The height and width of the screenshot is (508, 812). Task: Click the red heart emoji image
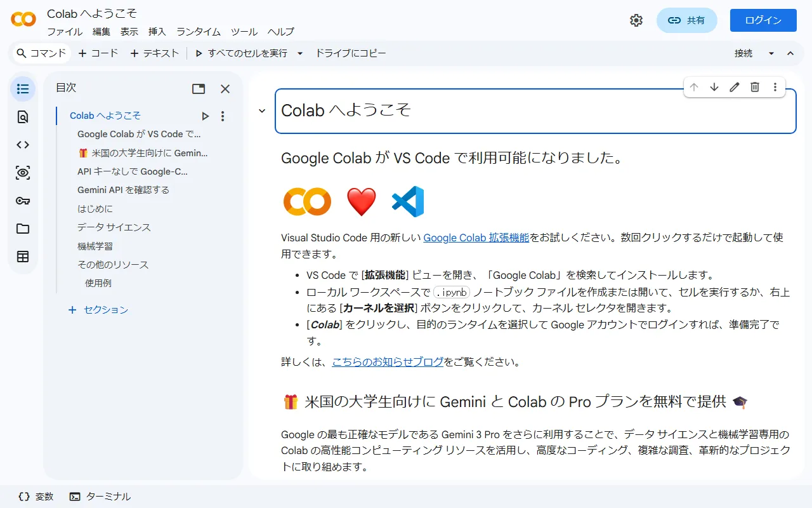click(x=362, y=202)
